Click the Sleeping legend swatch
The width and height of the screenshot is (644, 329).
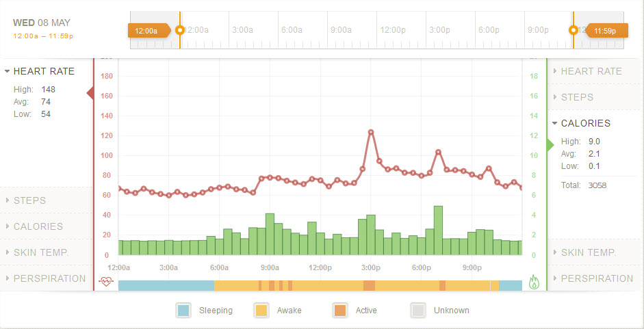183,311
